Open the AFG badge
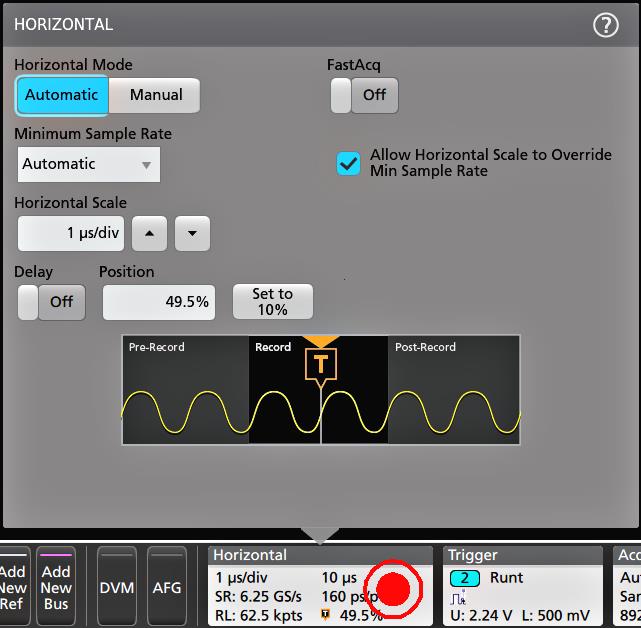 (167, 587)
